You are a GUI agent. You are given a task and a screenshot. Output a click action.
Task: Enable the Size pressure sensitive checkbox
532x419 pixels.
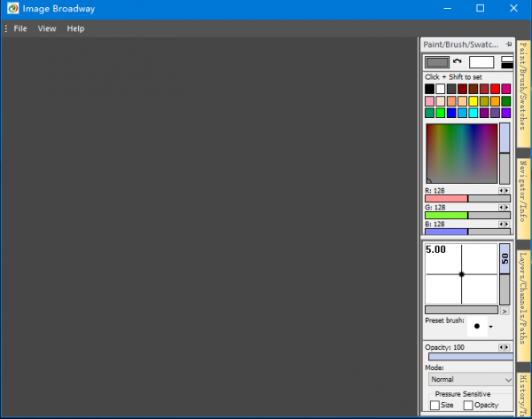tap(434, 405)
